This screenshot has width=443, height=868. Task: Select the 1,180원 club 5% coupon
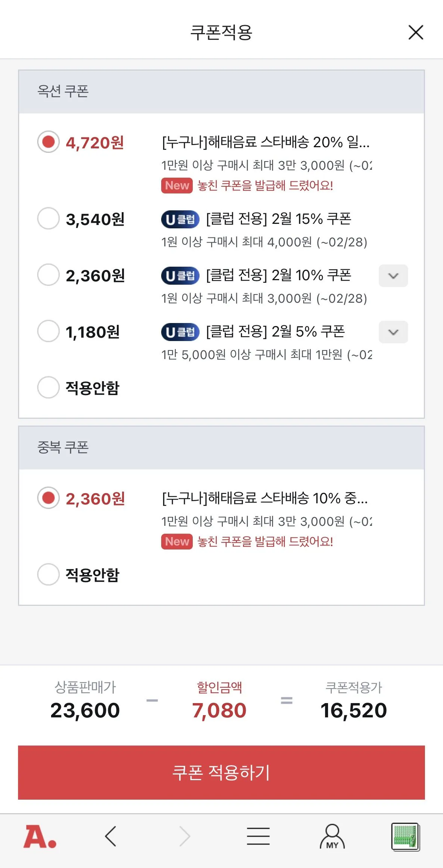pyautogui.click(x=48, y=331)
